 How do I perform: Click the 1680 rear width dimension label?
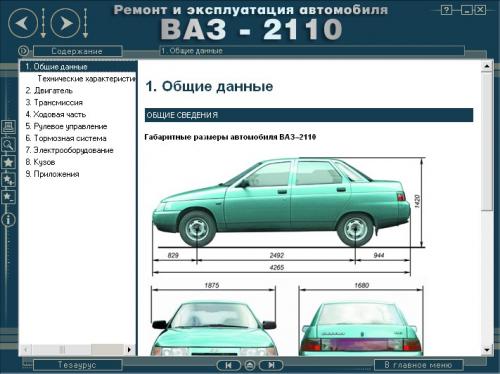pos(362,285)
